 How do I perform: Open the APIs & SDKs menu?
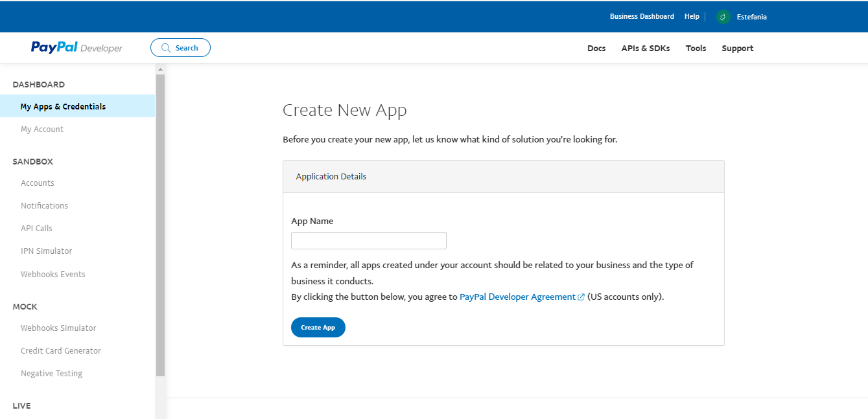tap(646, 48)
